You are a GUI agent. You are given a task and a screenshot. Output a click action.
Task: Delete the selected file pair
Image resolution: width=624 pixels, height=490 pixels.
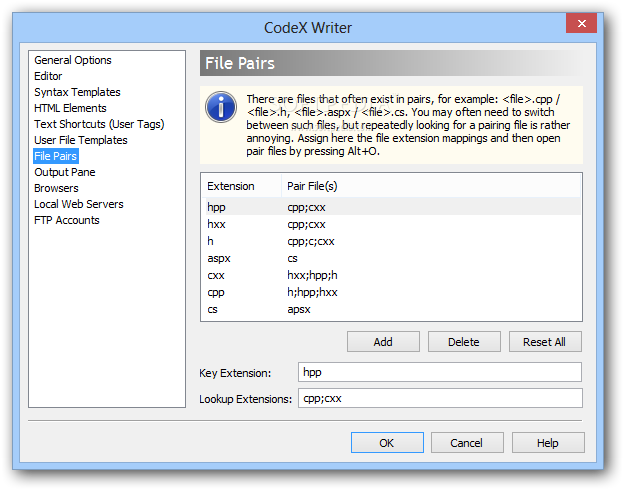coord(464,342)
